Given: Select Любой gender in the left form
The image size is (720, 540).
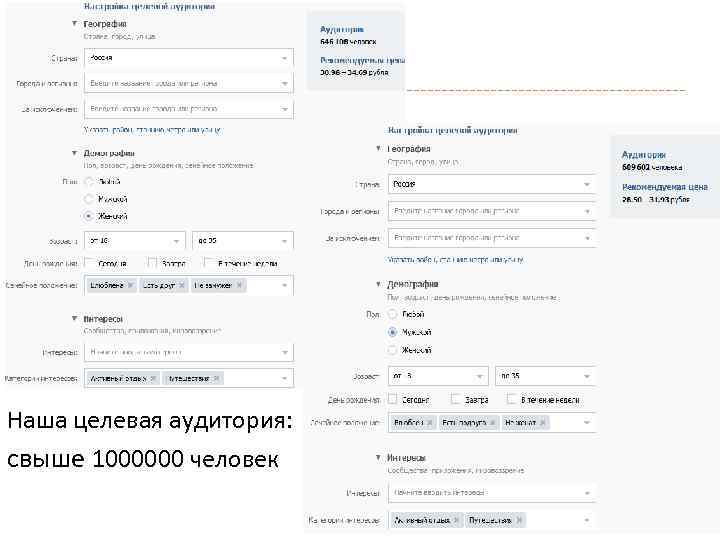Looking at the screenshot, I should pyautogui.click(x=89, y=182).
